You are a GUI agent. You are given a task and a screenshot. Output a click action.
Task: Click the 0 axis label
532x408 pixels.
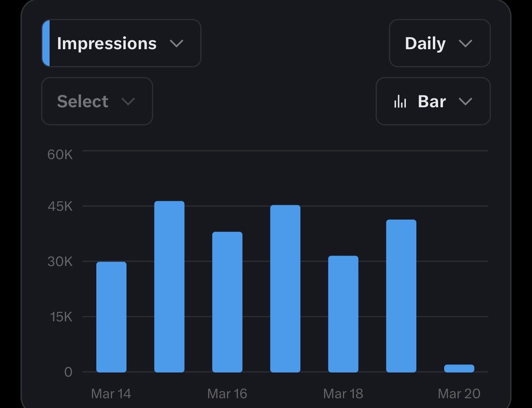coord(68,372)
